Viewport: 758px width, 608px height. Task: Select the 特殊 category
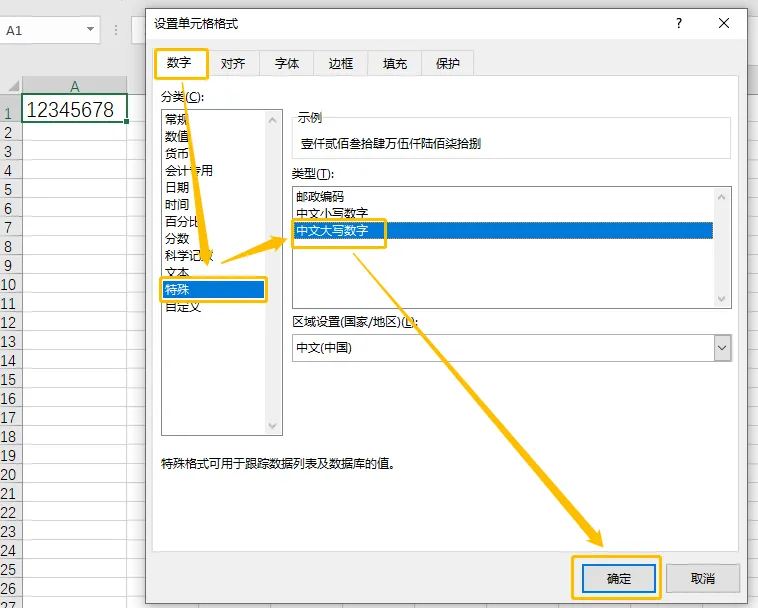[214, 290]
